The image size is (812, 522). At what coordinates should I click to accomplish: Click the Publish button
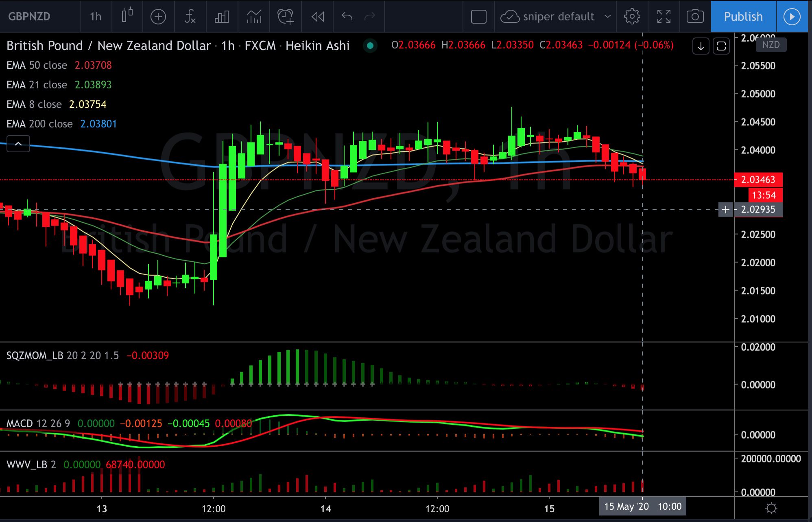coord(743,16)
